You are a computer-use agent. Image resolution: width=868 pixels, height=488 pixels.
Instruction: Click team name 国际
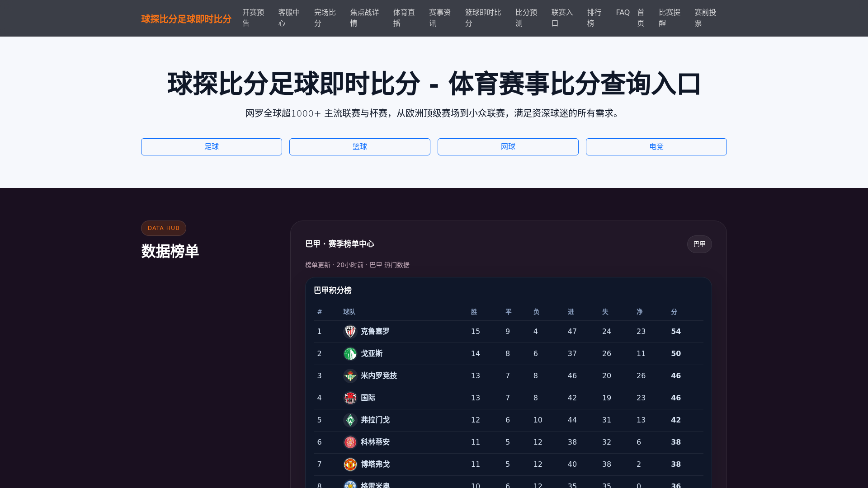tap(368, 398)
